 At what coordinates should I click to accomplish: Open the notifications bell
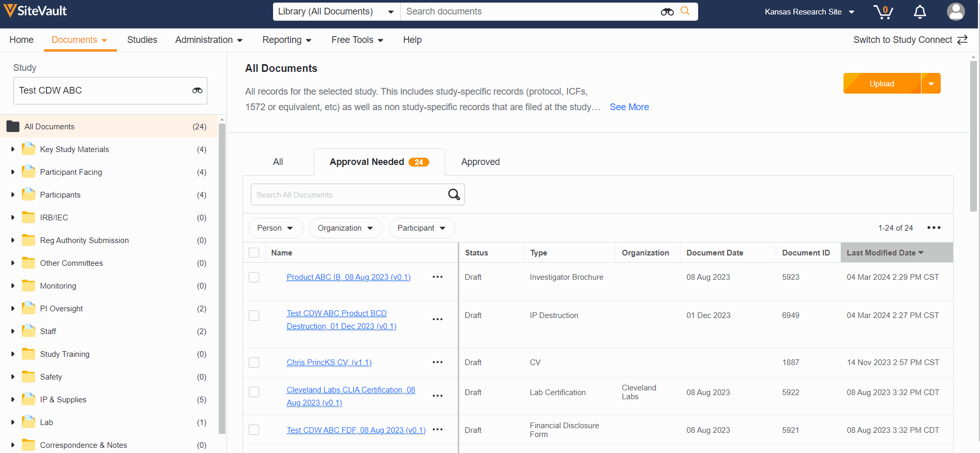(919, 12)
